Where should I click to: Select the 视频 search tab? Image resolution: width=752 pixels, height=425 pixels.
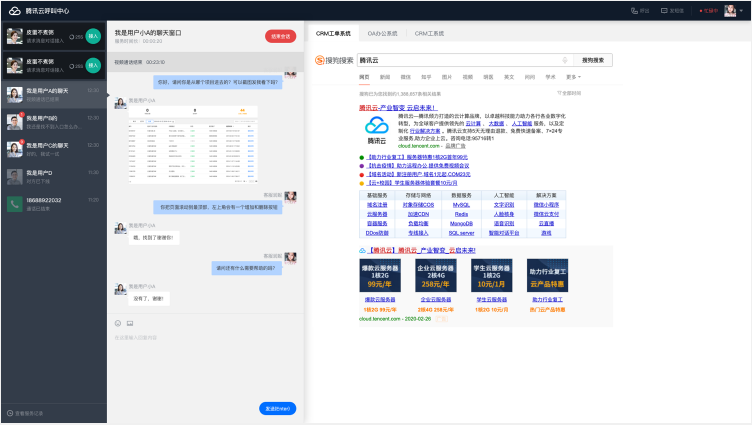468,77
